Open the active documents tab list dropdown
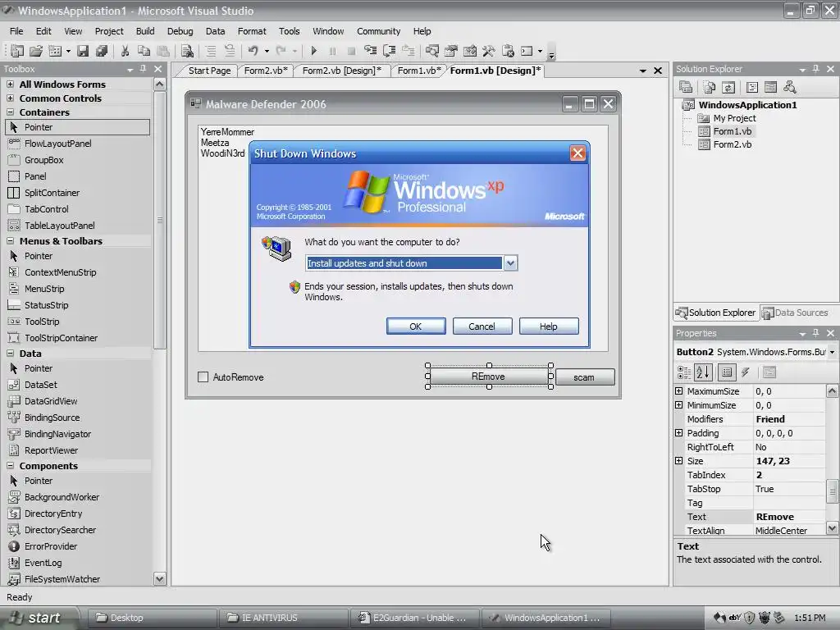The width and height of the screenshot is (840, 630). tap(643, 71)
